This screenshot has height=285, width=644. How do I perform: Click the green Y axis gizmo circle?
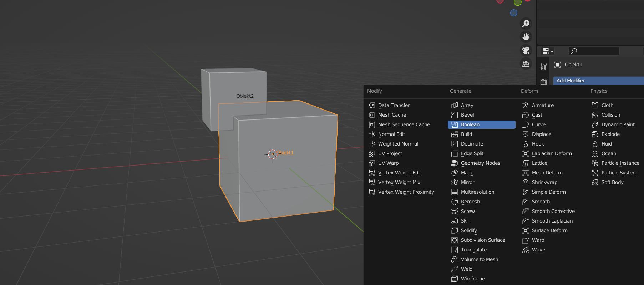click(x=517, y=3)
